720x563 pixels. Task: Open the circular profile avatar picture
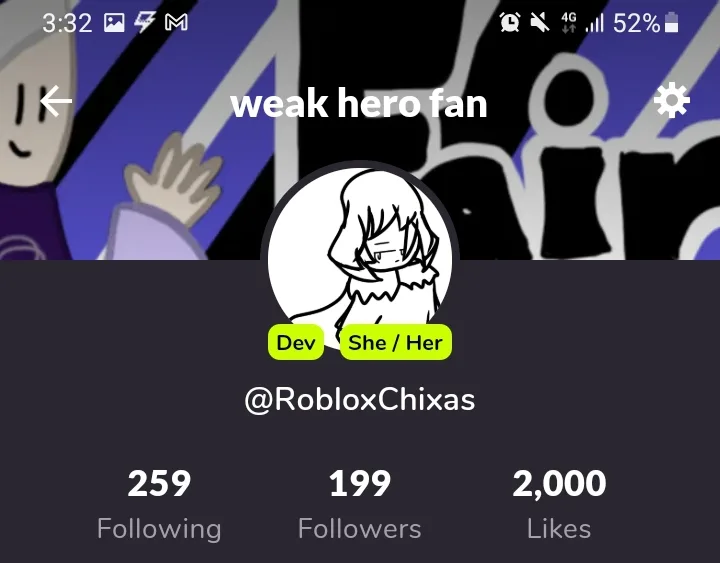coord(360,255)
